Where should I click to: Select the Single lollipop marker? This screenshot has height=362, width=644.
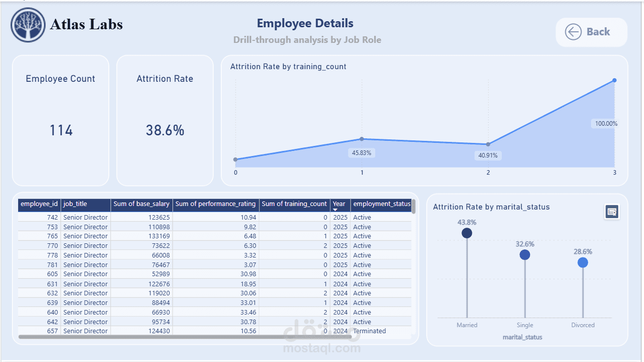point(525,255)
